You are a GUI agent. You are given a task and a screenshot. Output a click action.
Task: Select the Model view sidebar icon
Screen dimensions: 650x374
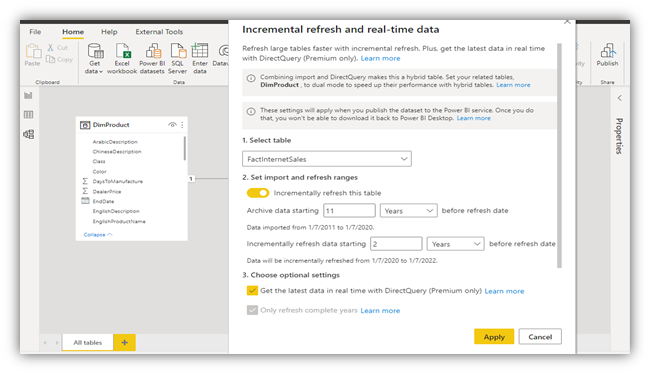pyautogui.click(x=28, y=134)
